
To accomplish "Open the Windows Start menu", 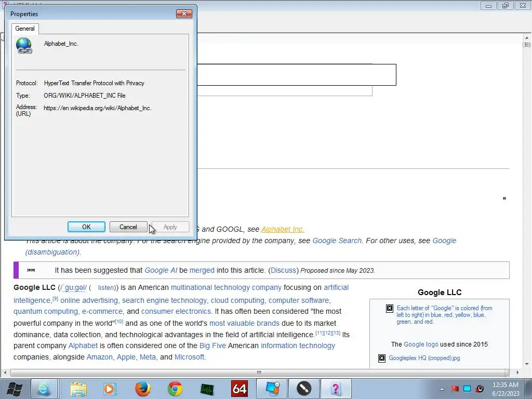I will point(14,389).
